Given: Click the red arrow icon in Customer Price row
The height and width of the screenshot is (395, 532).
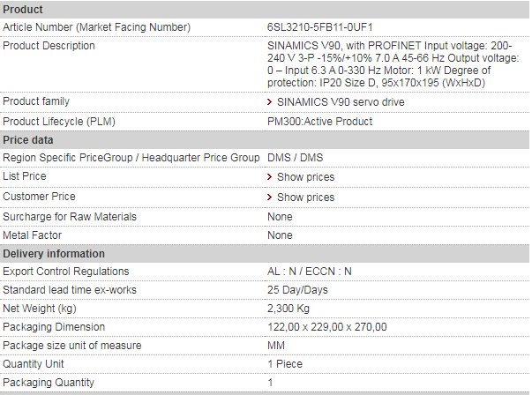Looking at the screenshot, I should click(269, 197).
